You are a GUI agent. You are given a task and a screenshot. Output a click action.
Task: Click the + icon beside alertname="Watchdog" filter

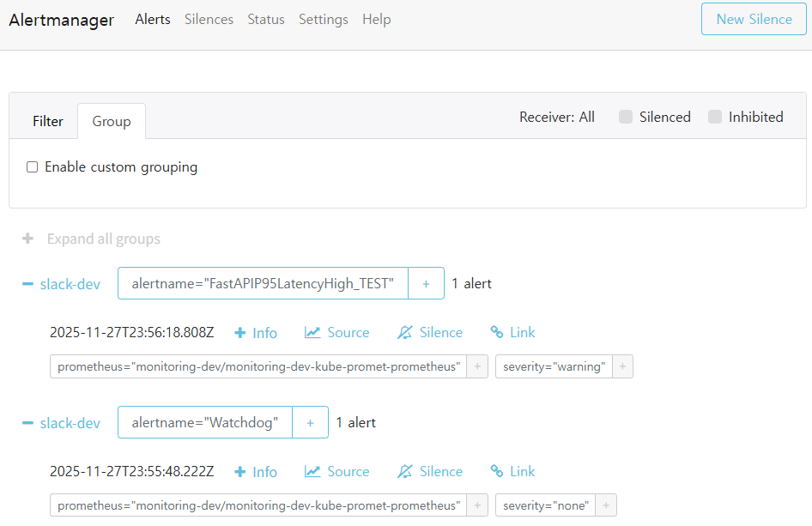(x=310, y=422)
